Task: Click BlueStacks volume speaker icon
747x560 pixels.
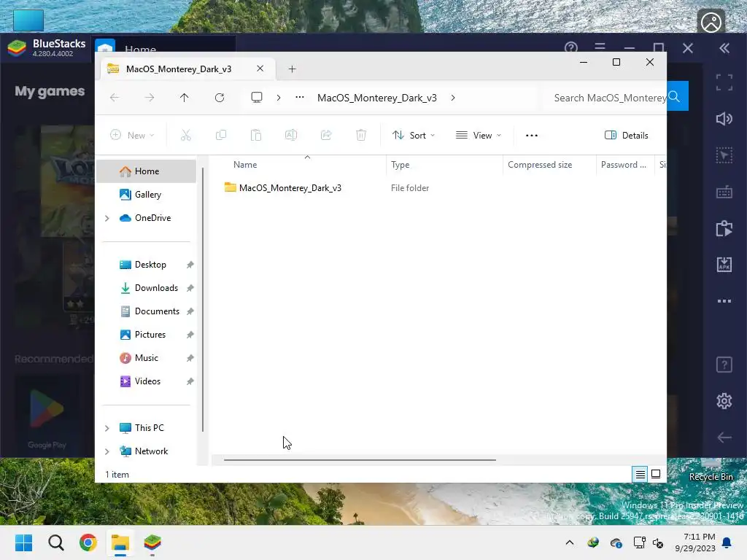Action: 724,119
